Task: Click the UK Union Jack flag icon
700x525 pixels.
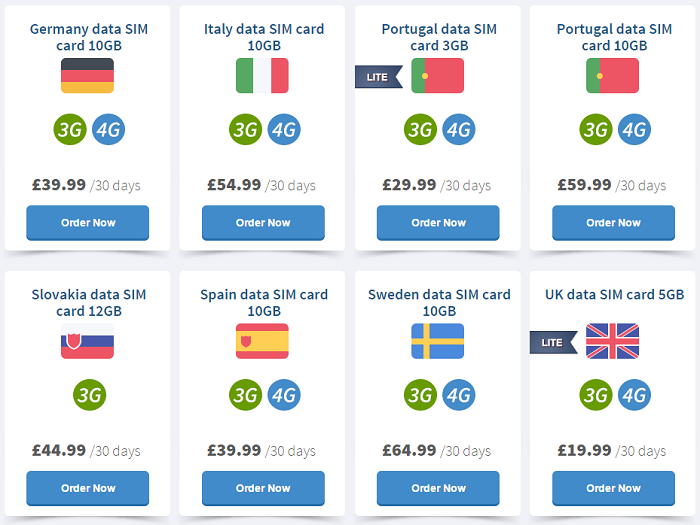Action: click(x=612, y=341)
